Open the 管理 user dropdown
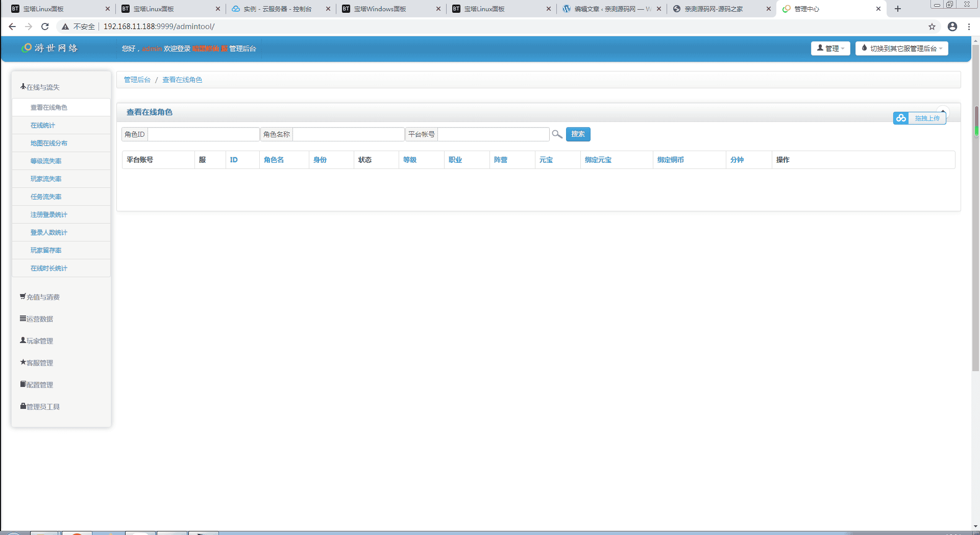Screen dimensions: 980x535 click(830, 48)
